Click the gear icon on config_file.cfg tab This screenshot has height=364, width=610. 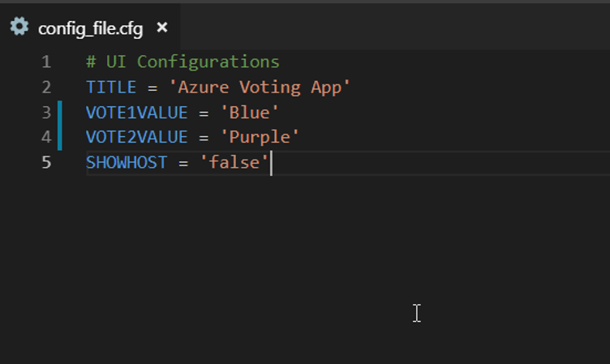[x=19, y=27]
